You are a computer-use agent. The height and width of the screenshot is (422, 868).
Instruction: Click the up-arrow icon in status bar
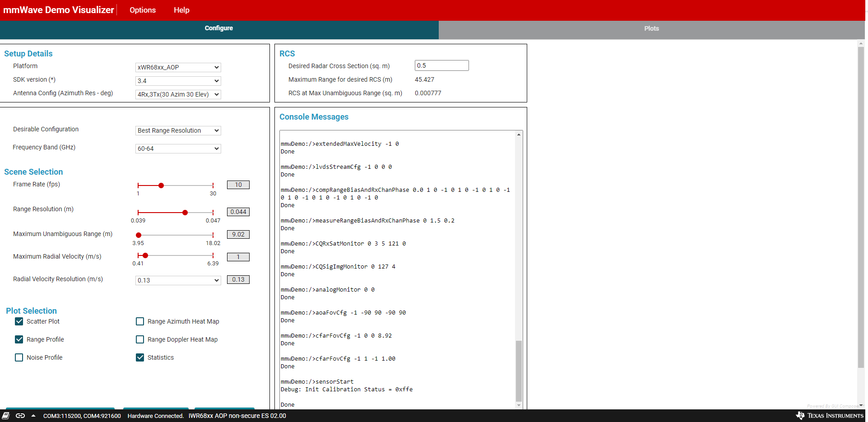(x=33, y=416)
